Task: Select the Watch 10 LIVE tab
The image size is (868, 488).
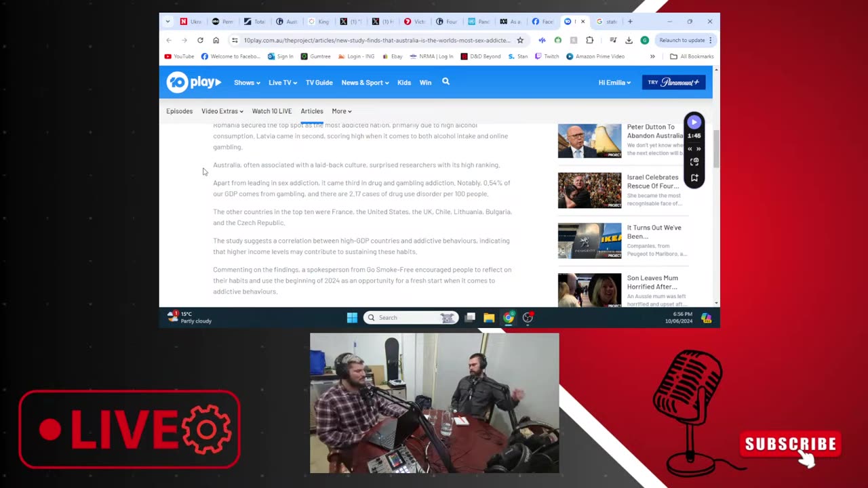Action: tap(272, 111)
